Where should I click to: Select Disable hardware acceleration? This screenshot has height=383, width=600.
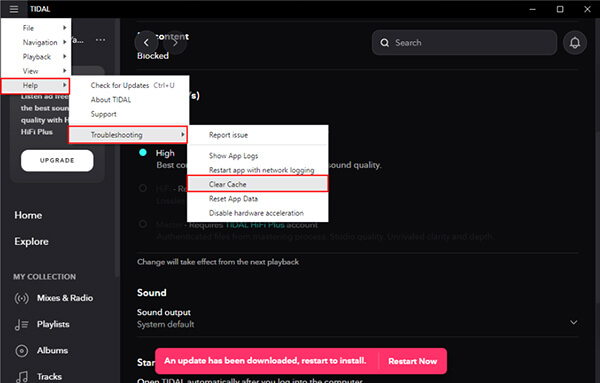click(x=258, y=213)
